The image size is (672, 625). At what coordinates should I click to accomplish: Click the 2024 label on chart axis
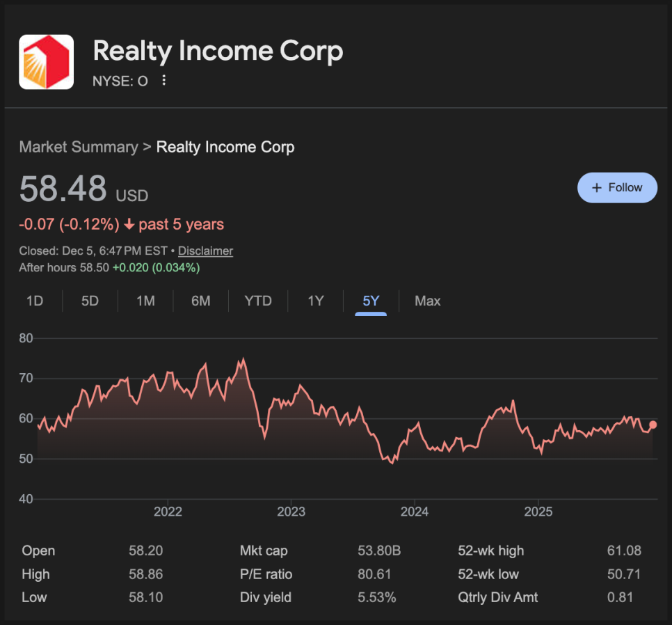click(x=414, y=512)
